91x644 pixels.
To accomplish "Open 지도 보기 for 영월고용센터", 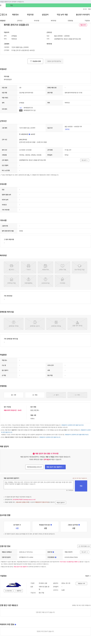I will [85, 552].
